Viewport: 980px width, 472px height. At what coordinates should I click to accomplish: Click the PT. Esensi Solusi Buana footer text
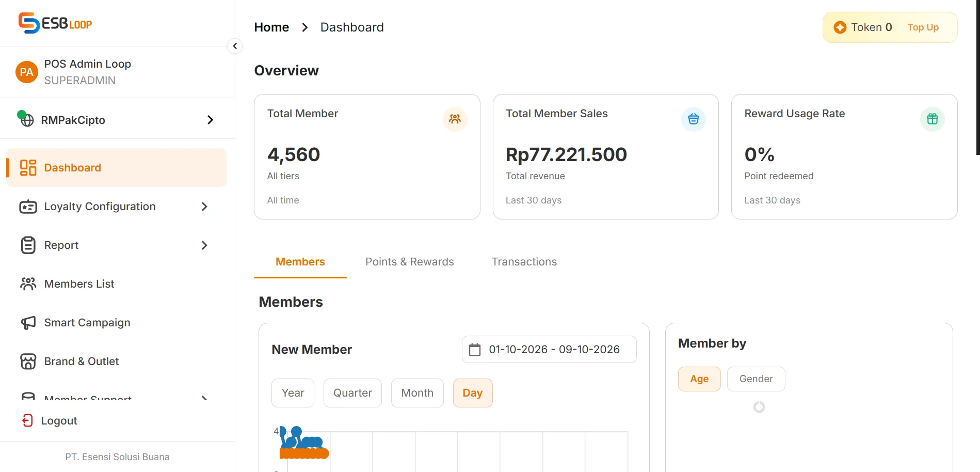coord(117,457)
